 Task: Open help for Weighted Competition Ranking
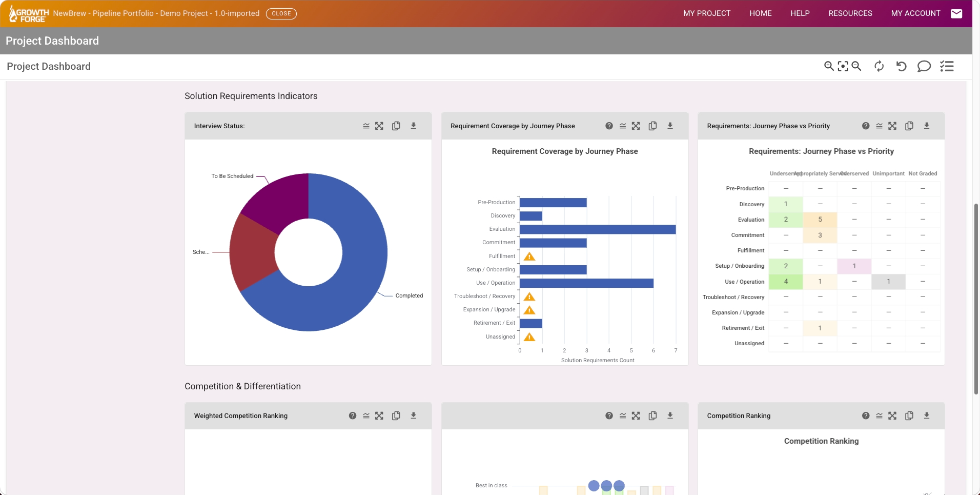click(x=353, y=415)
